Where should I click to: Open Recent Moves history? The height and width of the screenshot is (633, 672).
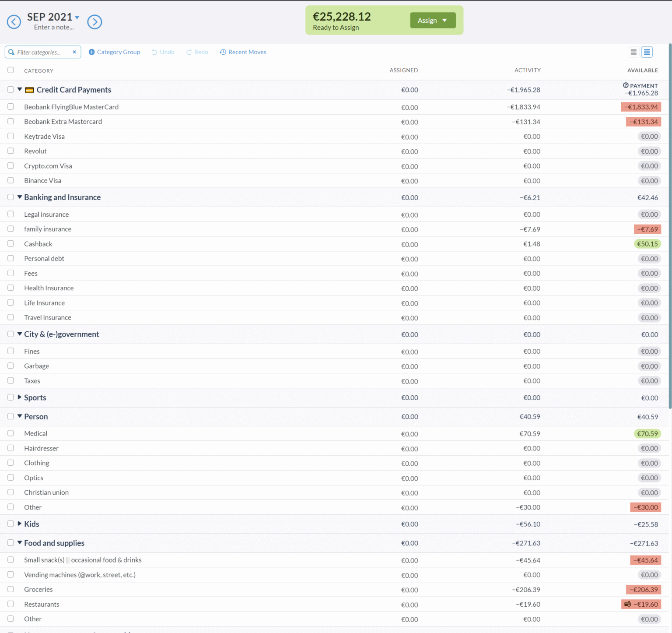(x=243, y=52)
